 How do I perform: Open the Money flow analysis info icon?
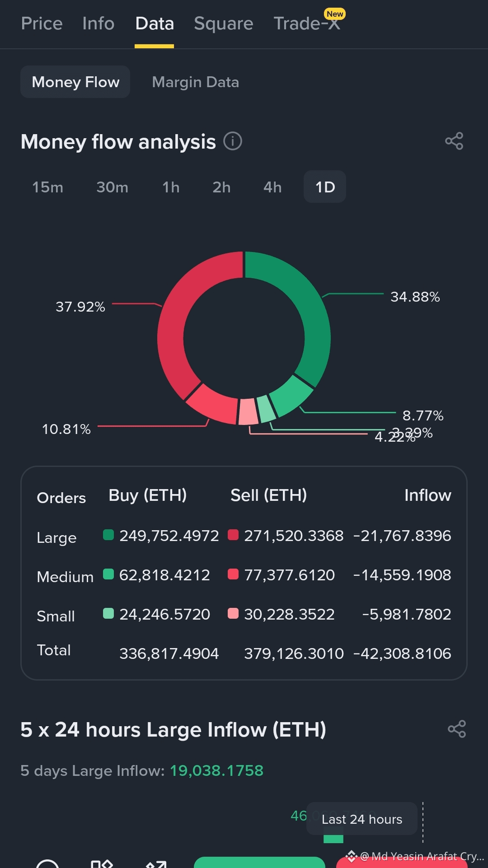click(233, 141)
